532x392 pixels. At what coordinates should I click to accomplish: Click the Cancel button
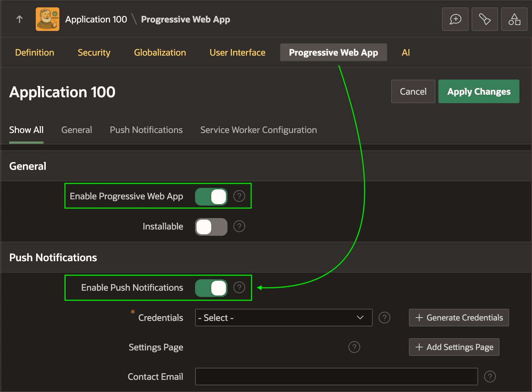click(x=413, y=91)
